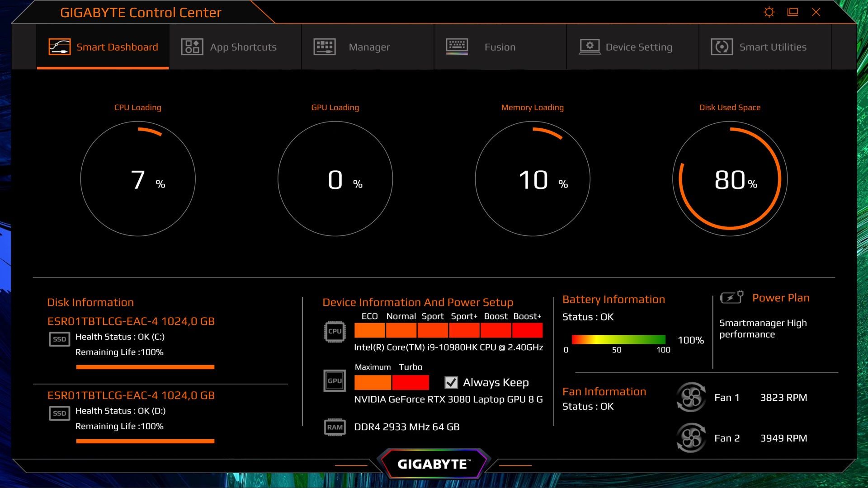
Task: Click the Smart Utilities refresh icon
Action: (722, 47)
